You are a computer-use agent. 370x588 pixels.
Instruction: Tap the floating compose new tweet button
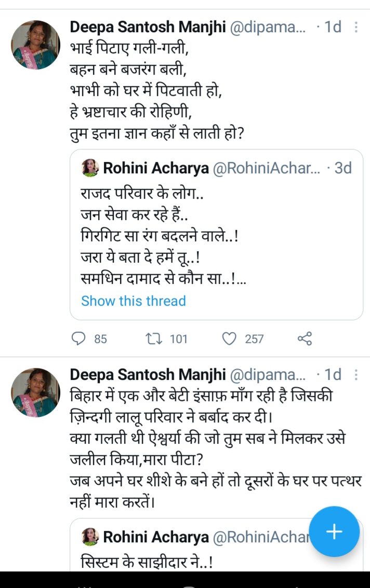tap(334, 531)
